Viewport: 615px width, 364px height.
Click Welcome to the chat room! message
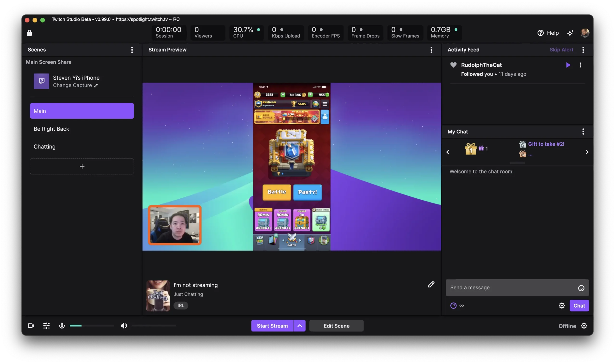click(481, 172)
